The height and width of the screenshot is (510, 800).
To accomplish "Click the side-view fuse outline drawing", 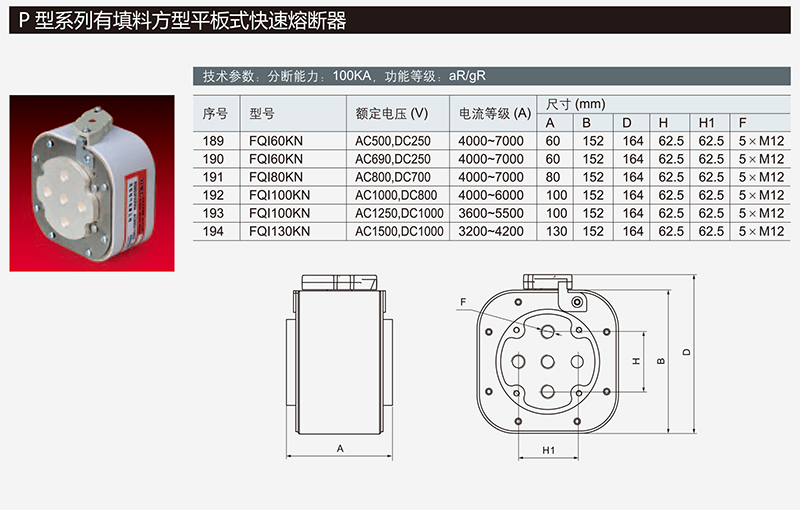I will [340, 348].
